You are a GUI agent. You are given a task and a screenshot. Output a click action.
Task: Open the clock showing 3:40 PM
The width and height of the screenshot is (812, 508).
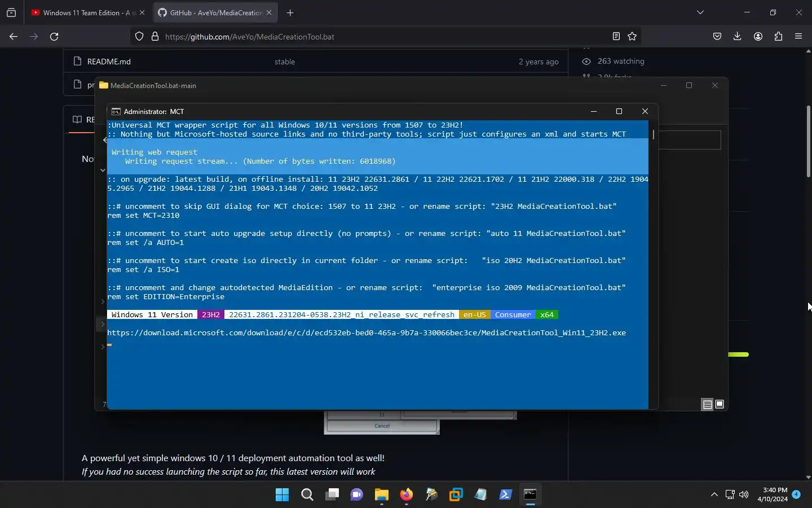point(773,494)
